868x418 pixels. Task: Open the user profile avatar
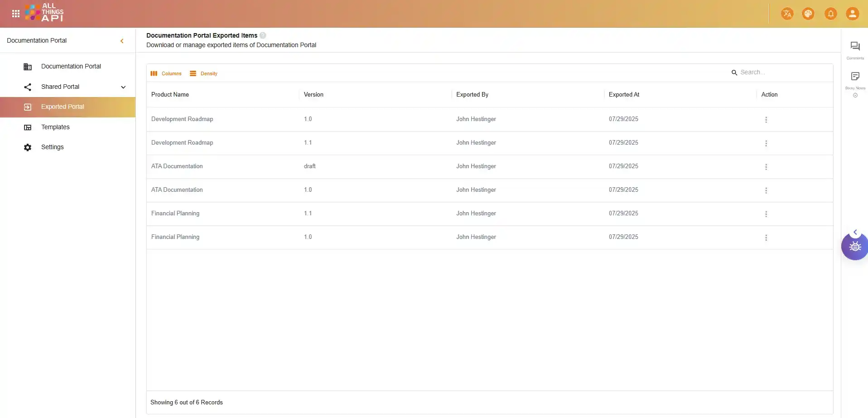(852, 14)
